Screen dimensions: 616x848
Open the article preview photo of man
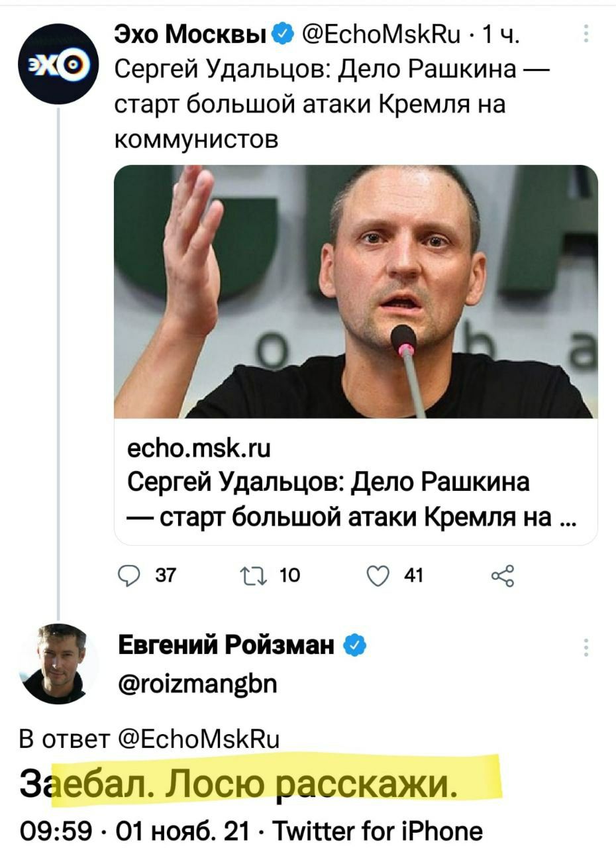(x=356, y=291)
